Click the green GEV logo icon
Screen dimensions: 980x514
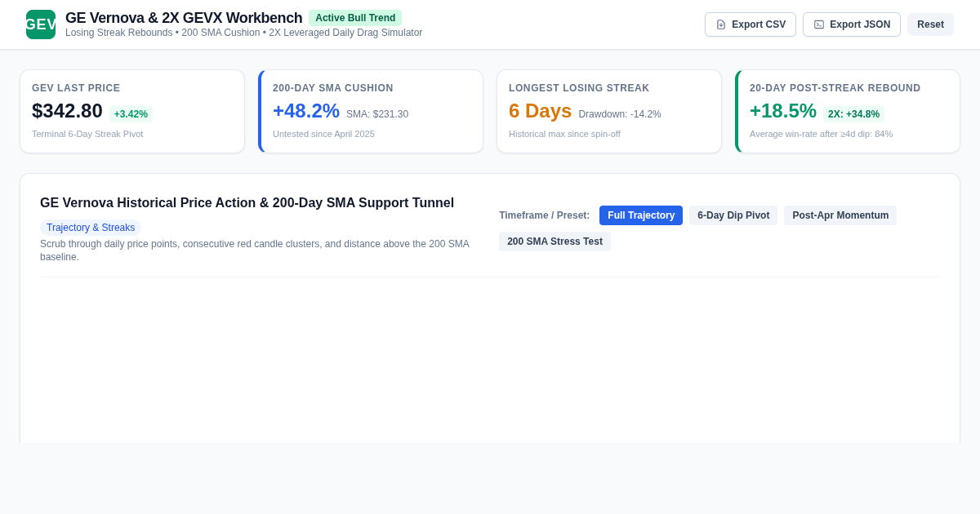(41, 24)
